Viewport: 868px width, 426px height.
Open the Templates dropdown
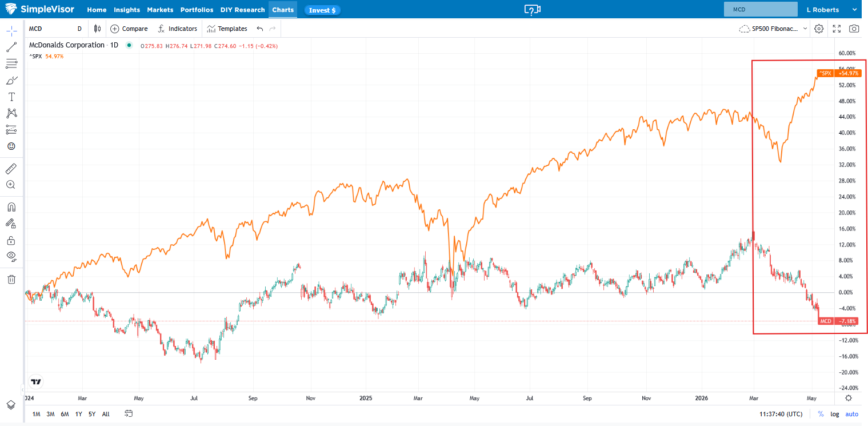(227, 29)
